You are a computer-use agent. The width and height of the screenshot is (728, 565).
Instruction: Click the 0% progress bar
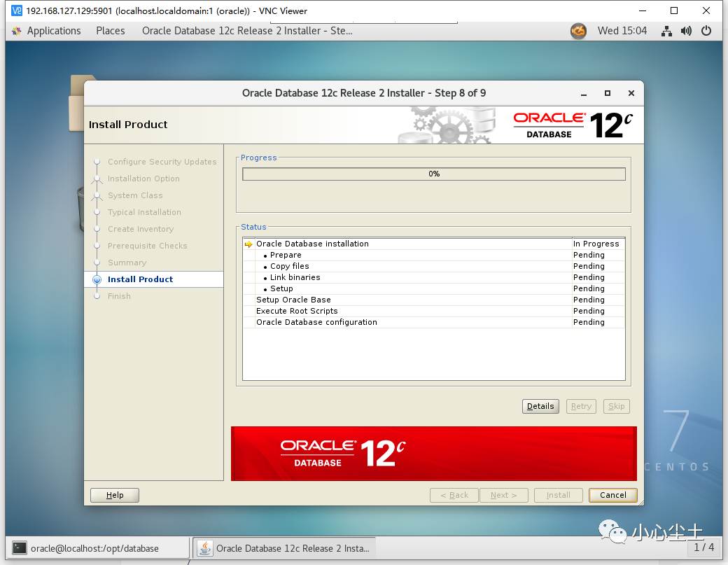coord(433,174)
